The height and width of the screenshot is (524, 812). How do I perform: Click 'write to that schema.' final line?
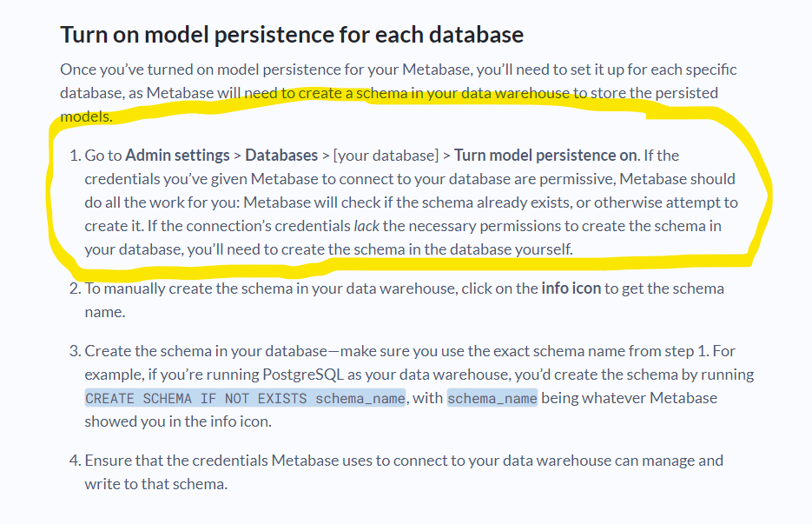pyautogui.click(x=155, y=483)
